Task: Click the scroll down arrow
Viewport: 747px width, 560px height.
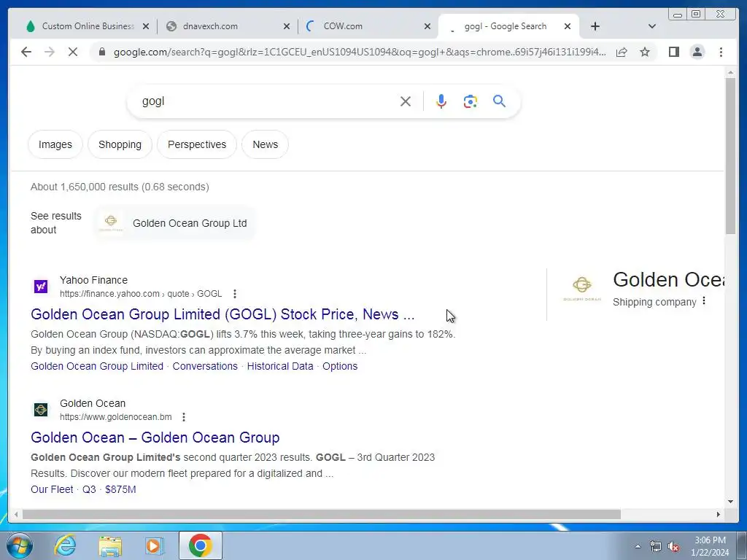Action: 730,502
